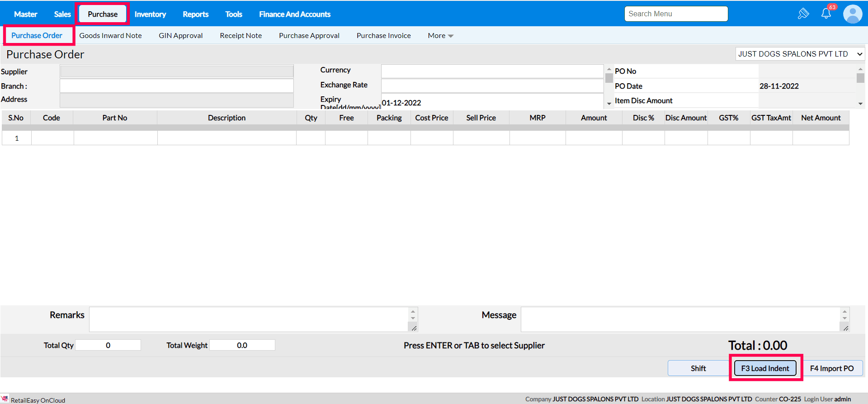
Task: Click down arrow of currency panel scrollbar
Action: pyautogui.click(x=609, y=104)
